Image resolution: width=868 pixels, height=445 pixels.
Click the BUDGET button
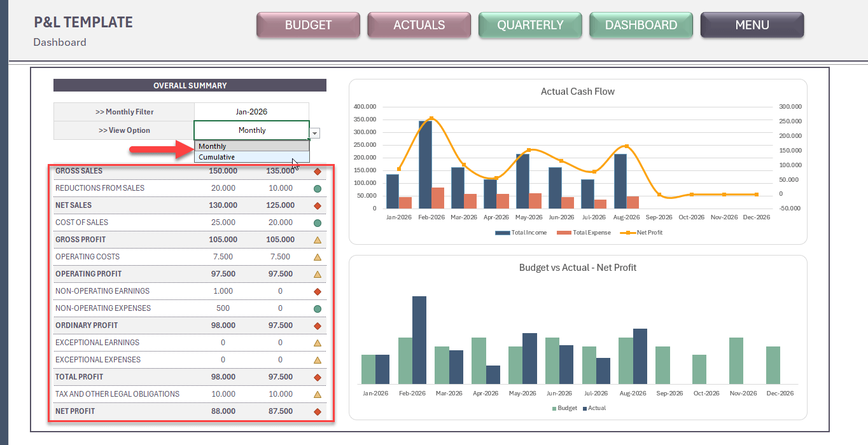[308, 25]
